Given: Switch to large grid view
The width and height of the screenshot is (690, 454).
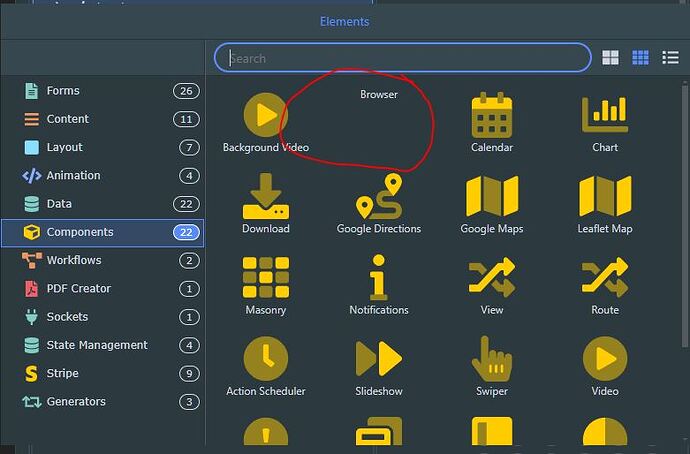Looking at the screenshot, I should (x=610, y=58).
